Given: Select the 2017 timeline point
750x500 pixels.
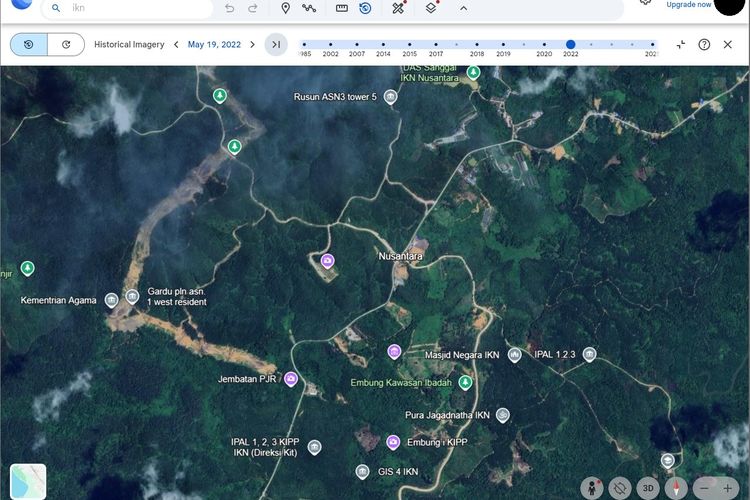Looking at the screenshot, I should tap(436, 44).
